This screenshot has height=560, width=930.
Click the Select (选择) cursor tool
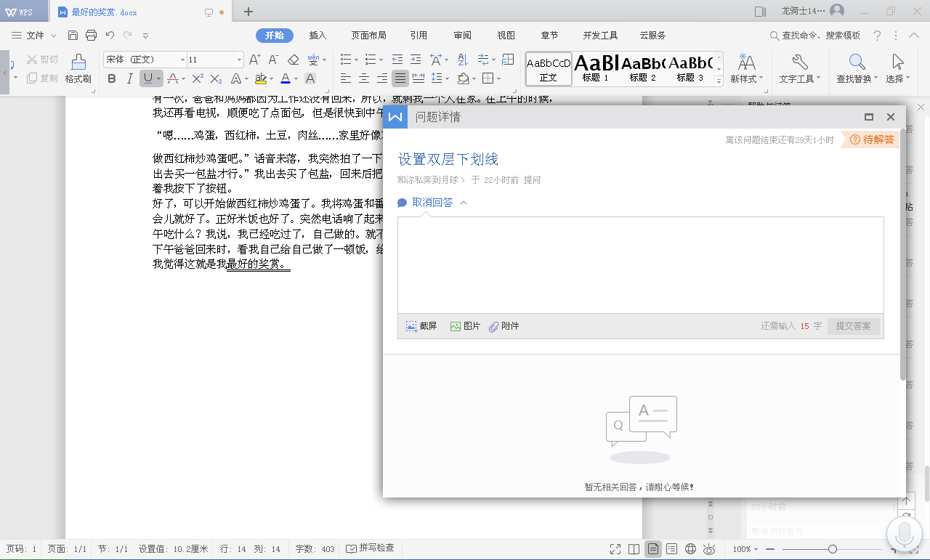click(897, 69)
